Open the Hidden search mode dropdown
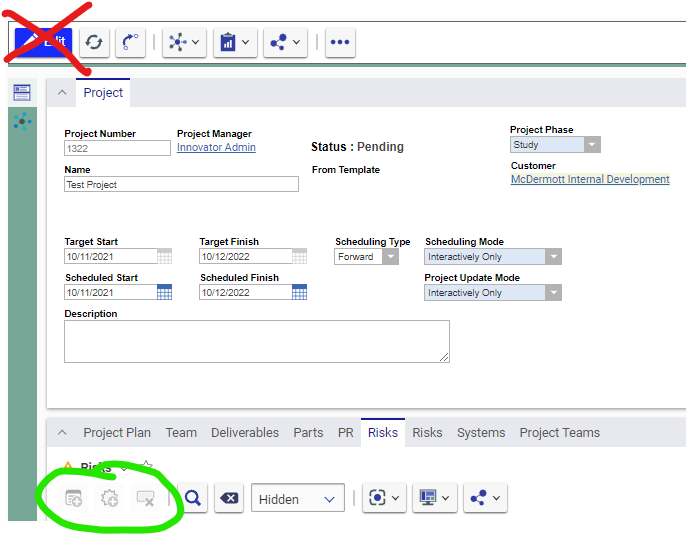 pos(297,498)
